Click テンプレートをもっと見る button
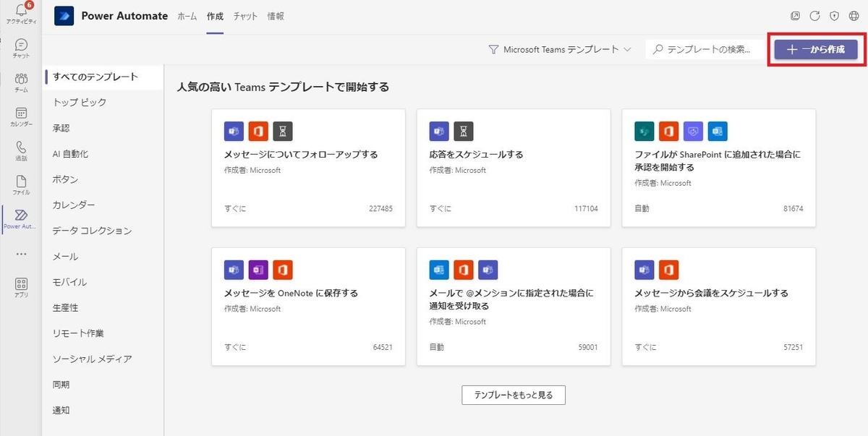This screenshot has width=868, height=436. 514,395
